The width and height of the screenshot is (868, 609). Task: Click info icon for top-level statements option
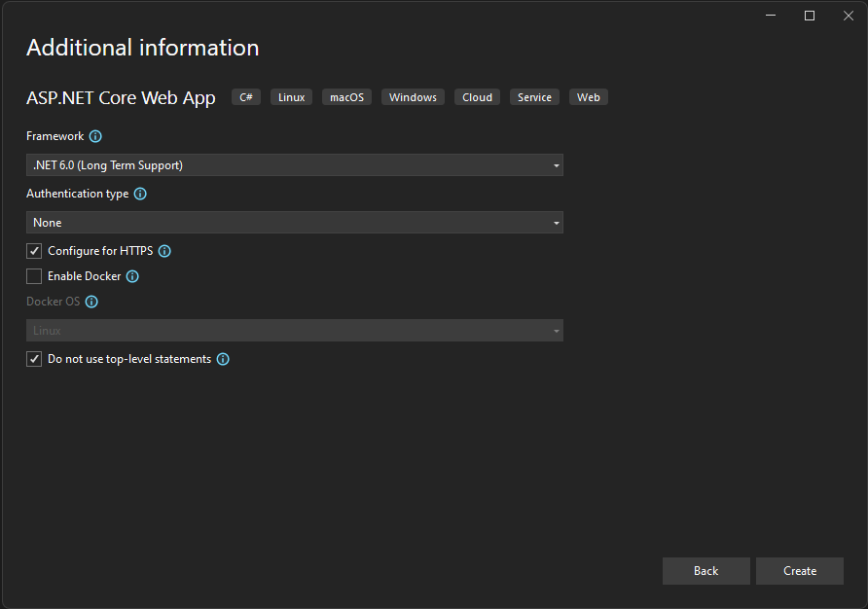[x=223, y=360]
